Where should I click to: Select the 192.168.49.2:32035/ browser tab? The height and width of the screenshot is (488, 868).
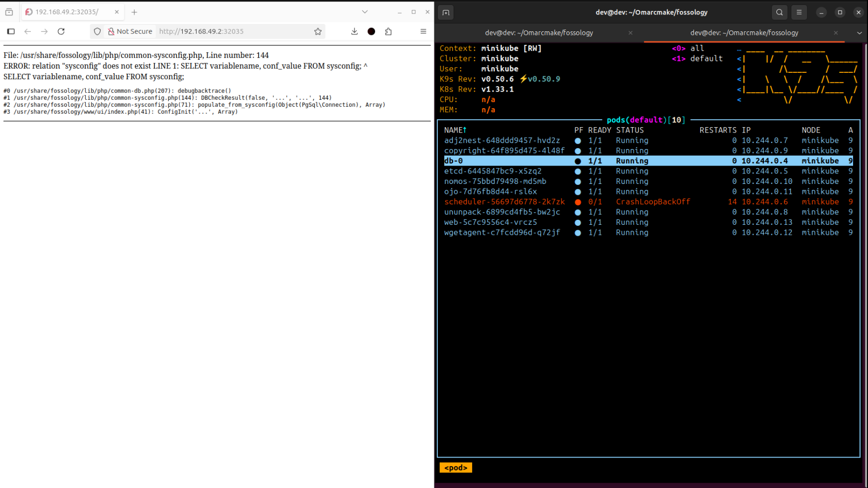click(73, 12)
